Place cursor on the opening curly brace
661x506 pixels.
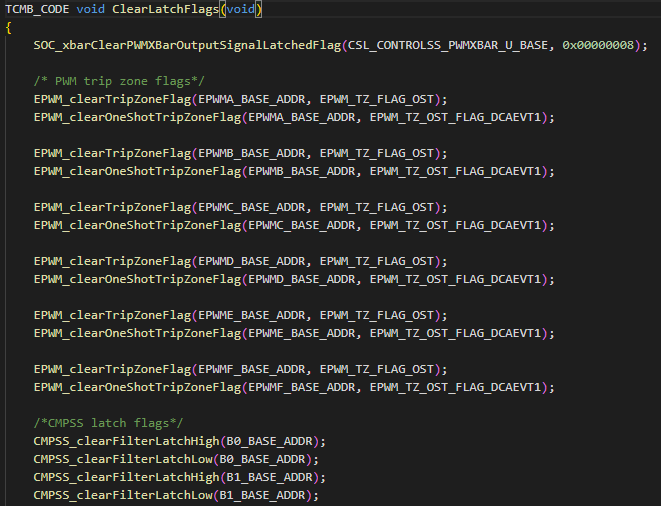click(x=8, y=27)
